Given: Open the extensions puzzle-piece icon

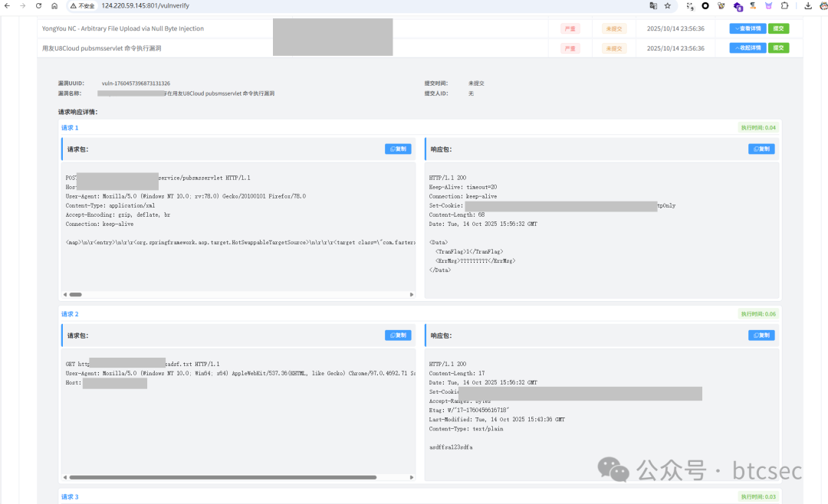Looking at the screenshot, I should coord(784,5).
